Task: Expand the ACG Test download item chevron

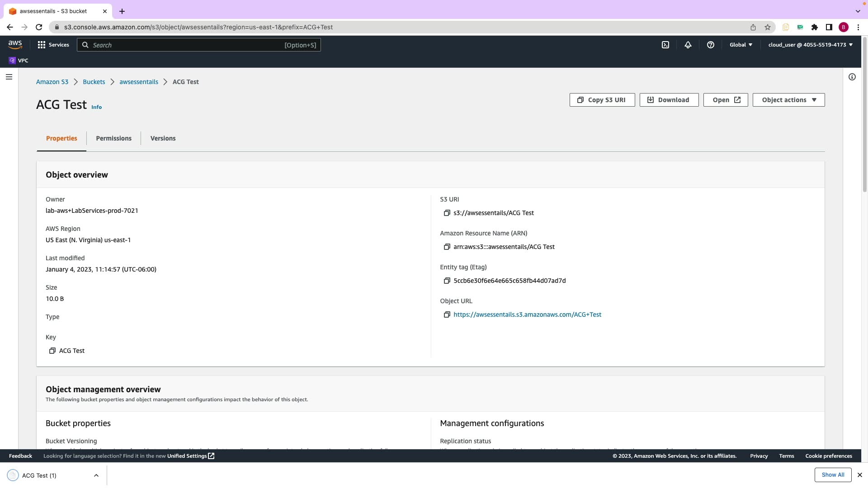Action: pyautogui.click(x=96, y=475)
